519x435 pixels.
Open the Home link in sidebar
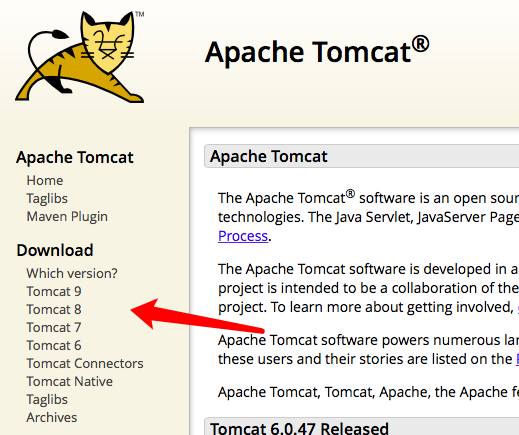coord(45,180)
